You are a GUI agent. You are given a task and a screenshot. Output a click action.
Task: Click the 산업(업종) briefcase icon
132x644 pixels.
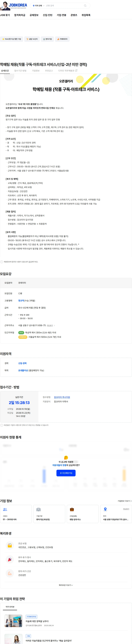[72, 510]
